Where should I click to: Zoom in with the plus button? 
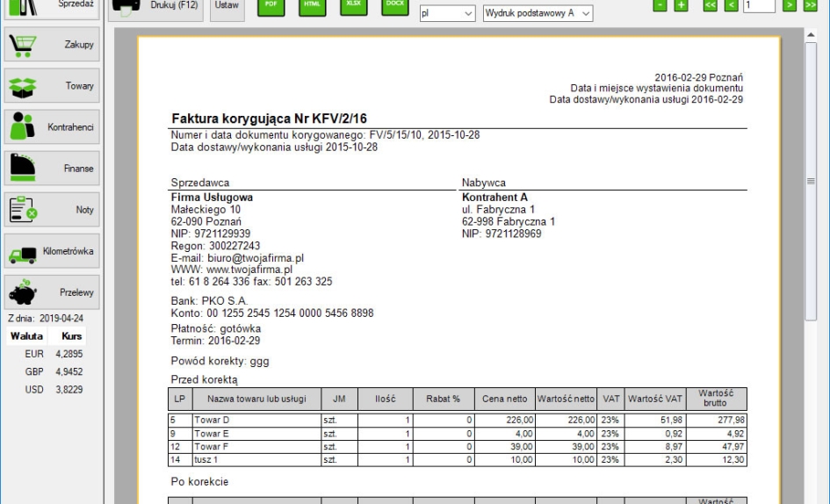(680, 6)
